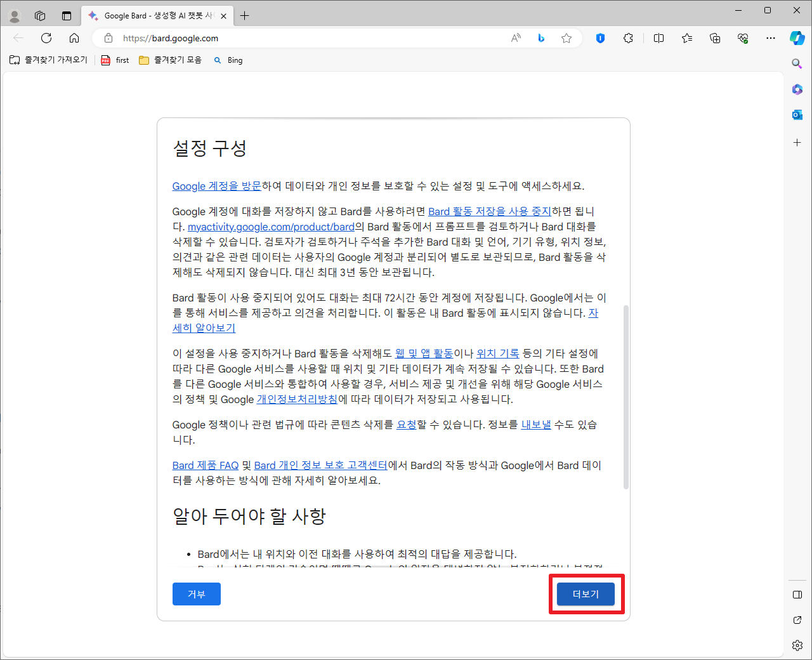Screen dimensions: 812x660
Task: Open the Microsoft 365 sidebar icon
Action: pyautogui.click(x=797, y=89)
